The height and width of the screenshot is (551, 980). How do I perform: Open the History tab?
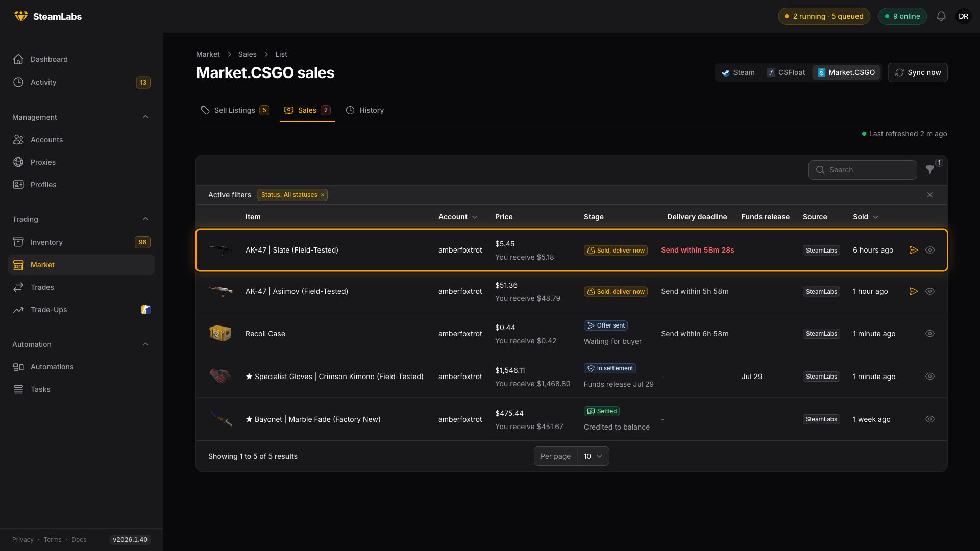[365, 110]
